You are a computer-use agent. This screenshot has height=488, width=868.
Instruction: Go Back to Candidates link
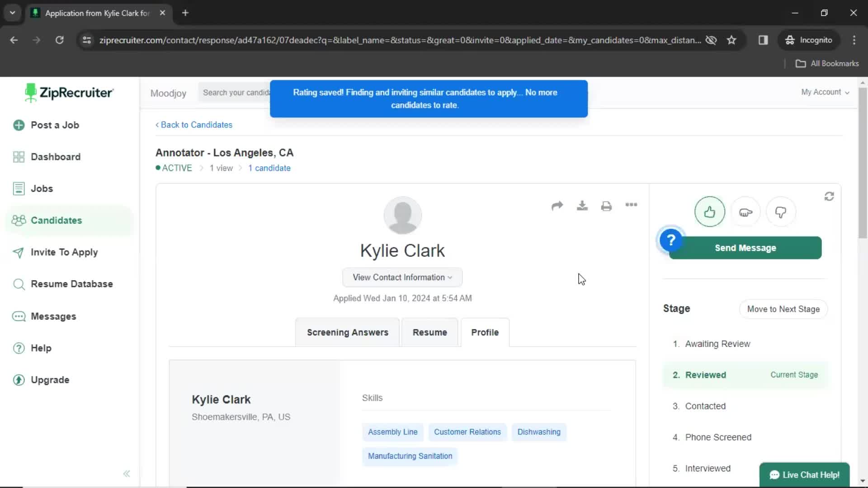[194, 125]
